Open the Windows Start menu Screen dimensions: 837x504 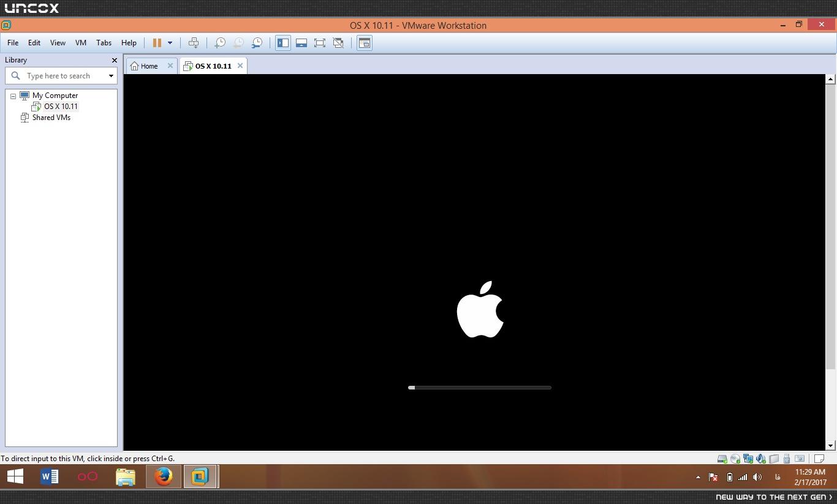[x=15, y=476]
